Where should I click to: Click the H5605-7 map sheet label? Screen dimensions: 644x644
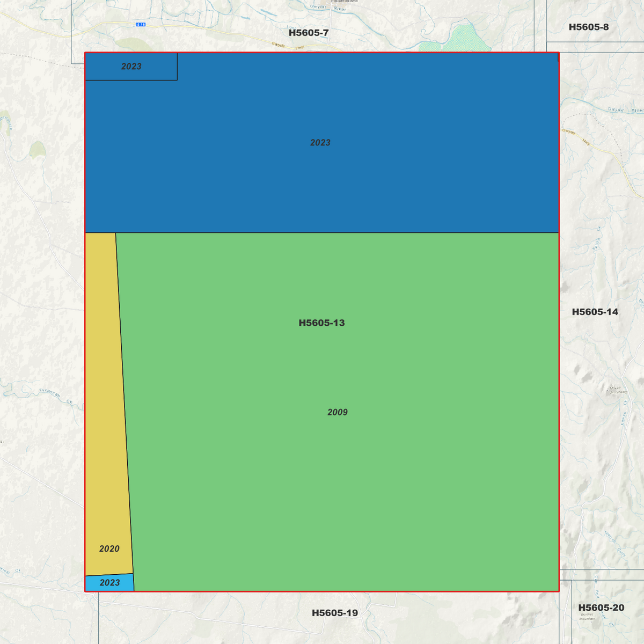[x=309, y=33]
